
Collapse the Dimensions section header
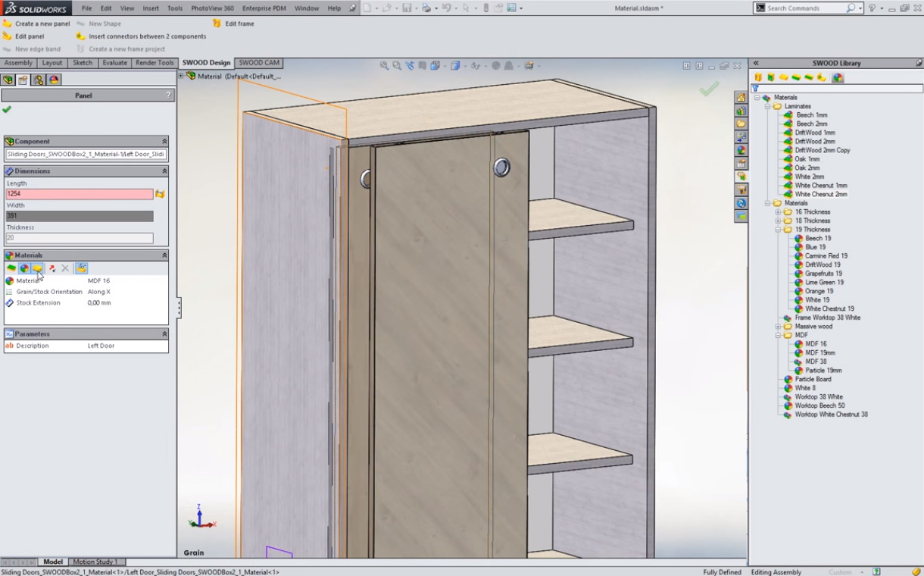click(x=164, y=171)
